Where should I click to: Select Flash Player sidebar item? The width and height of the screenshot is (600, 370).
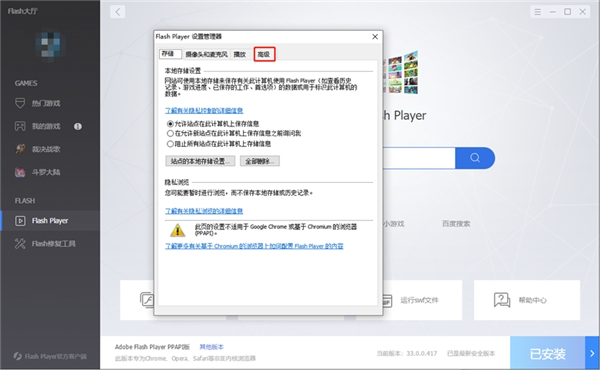(x=50, y=221)
